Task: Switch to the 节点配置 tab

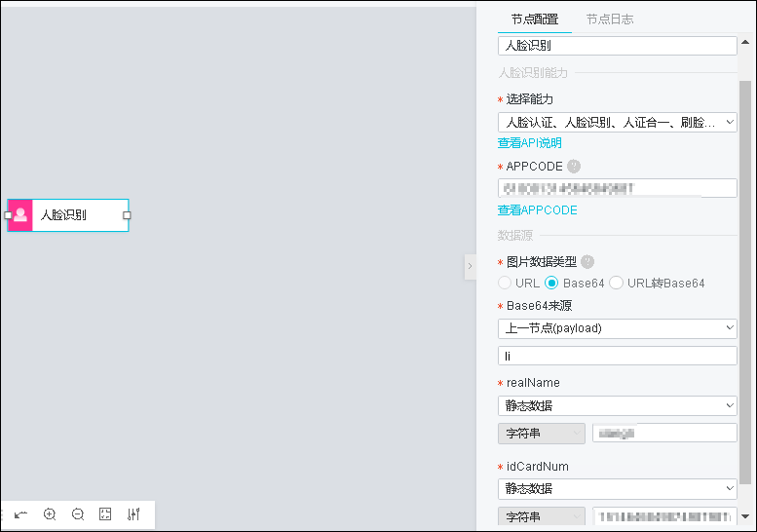Action: 535,19
